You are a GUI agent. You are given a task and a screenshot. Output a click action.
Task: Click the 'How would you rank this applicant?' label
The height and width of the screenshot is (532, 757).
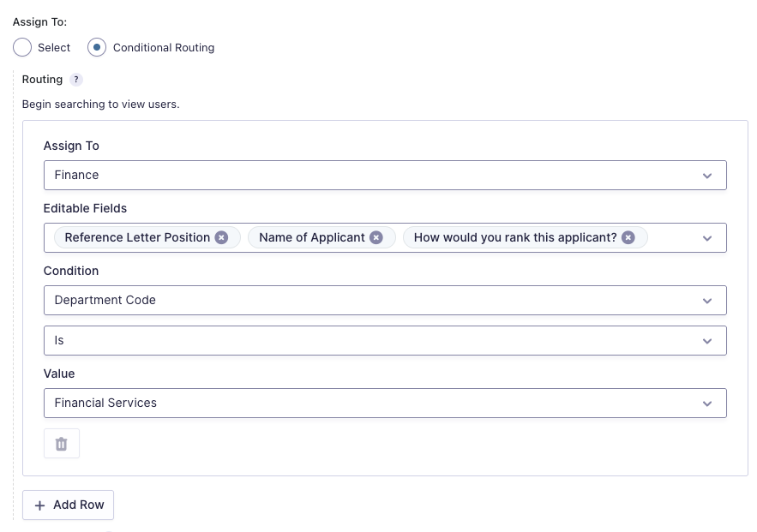coord(515,237)
